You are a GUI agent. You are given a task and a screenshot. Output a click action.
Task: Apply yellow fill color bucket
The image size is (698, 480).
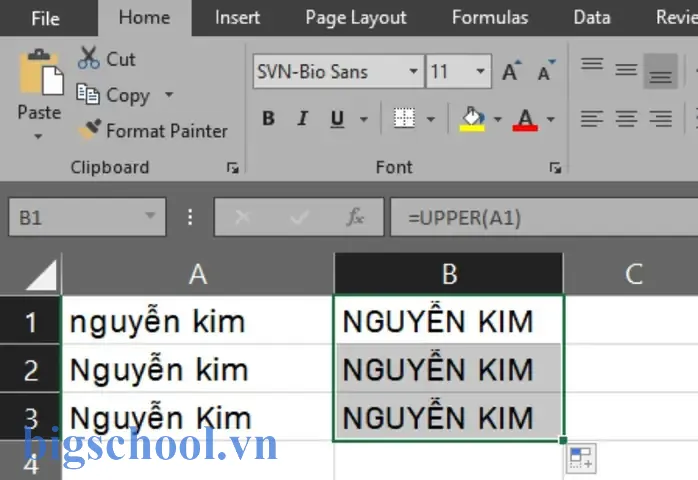tap(472, 119)
